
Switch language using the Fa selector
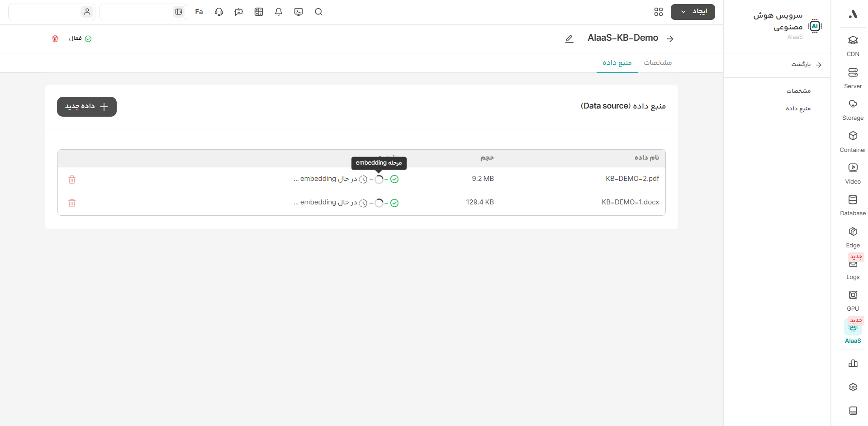(199, 12)
